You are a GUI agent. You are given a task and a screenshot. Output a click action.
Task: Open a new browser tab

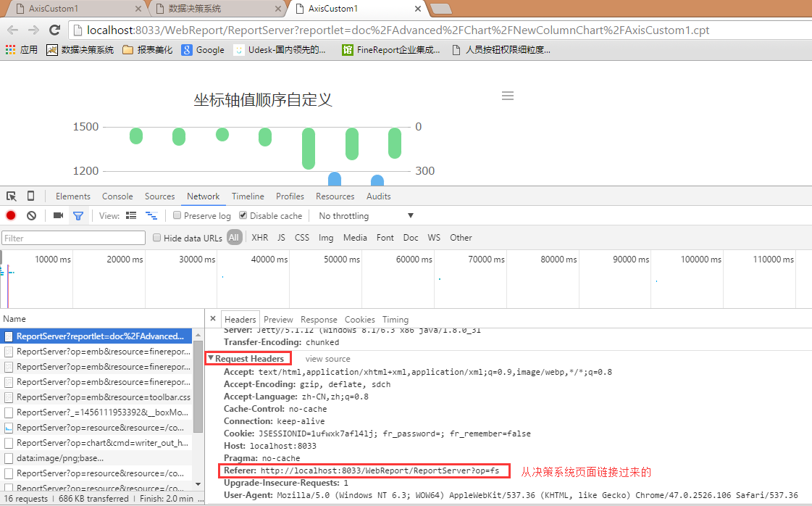440,9
